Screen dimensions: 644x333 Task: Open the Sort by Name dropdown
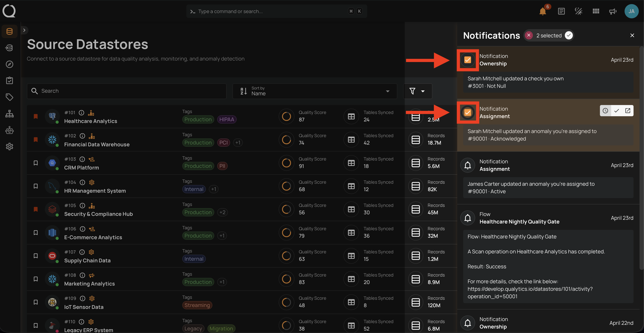click(x=315, y=91)
